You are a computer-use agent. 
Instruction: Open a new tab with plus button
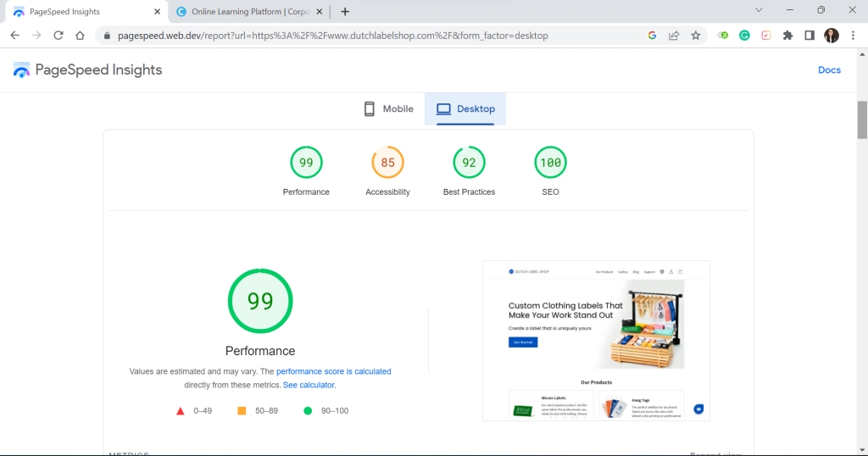[x=345, y=12]
